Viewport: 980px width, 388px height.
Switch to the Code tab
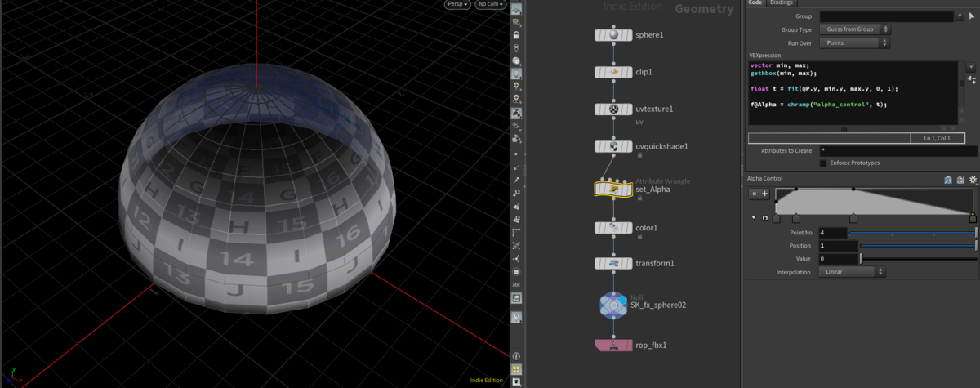[755, 3]
